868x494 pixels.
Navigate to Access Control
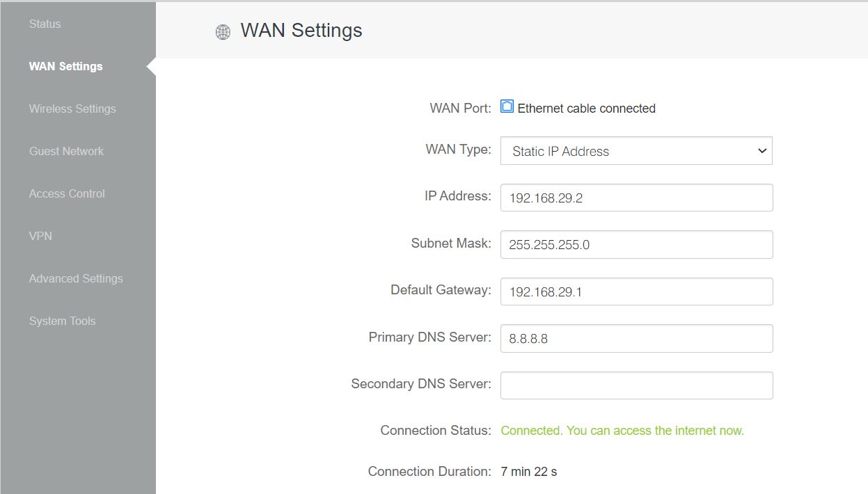[x=67, y=193]
